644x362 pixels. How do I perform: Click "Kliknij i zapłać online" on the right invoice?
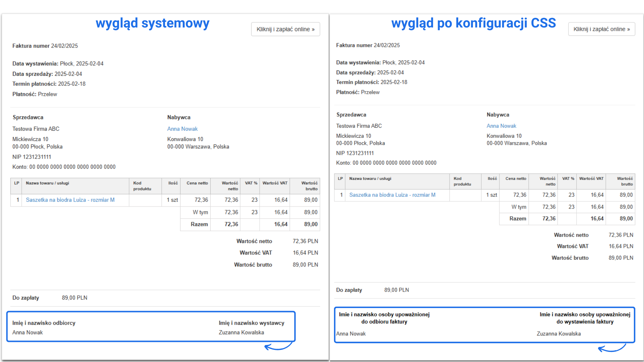tap(601, 29)
